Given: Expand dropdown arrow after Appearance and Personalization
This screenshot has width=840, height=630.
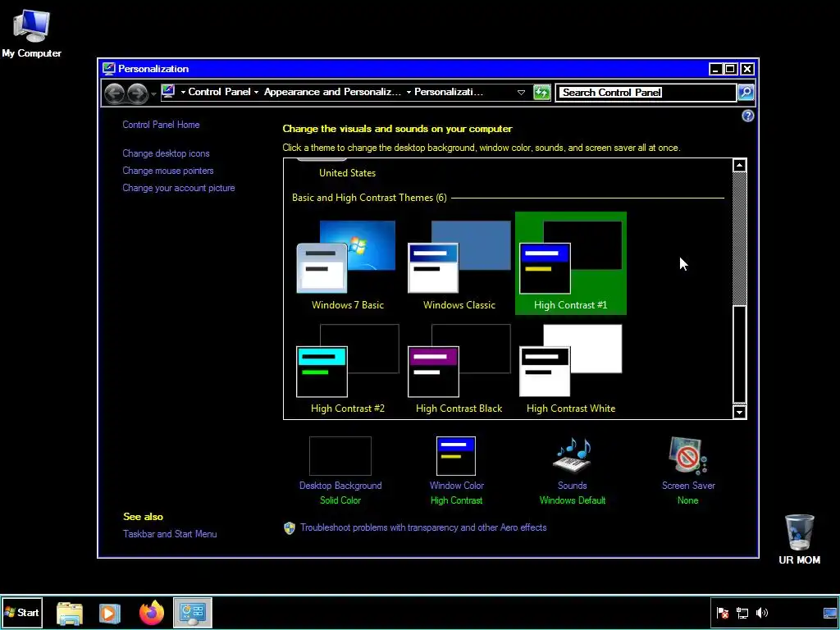Looking at the screenshot, I should tap(409, 92).
